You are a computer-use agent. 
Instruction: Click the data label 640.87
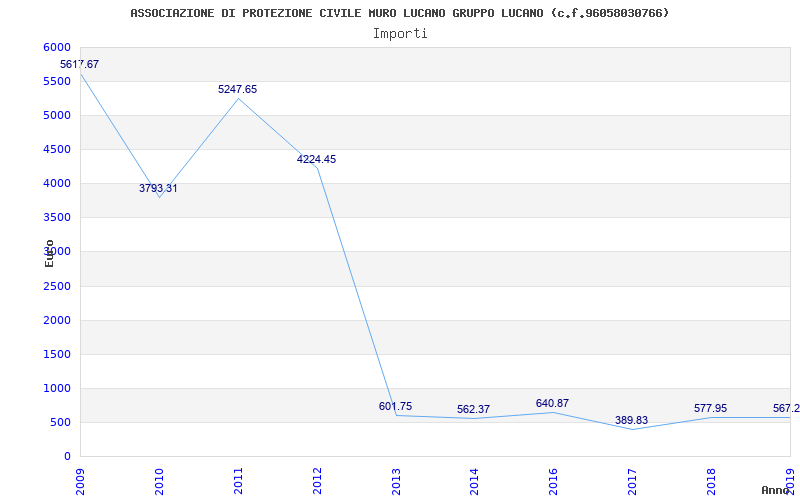coord(553,404)
